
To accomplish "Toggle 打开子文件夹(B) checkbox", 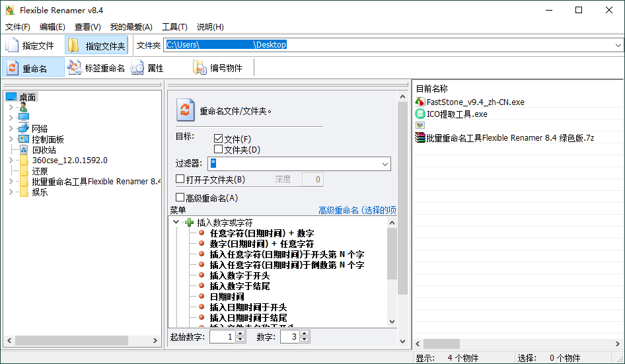I will 180,179.
